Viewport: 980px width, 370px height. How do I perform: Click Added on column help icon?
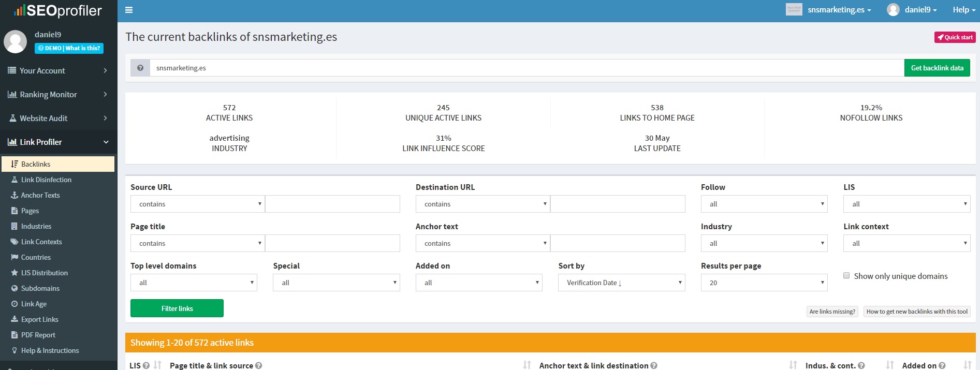click(942, 365)
